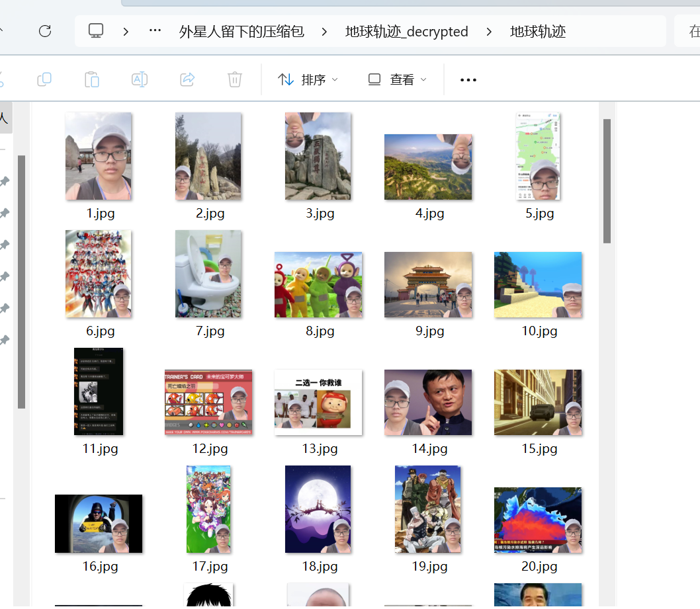Select the 20.jpg ocean map thumbnail

(x=538, y=520)
